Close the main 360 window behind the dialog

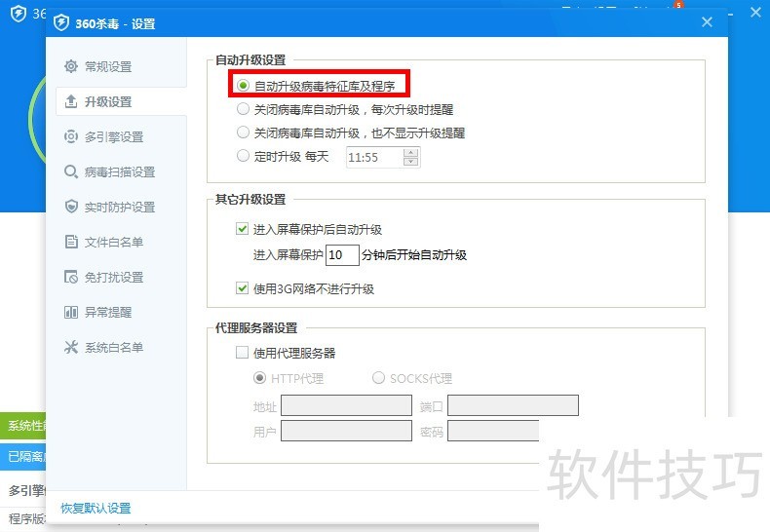(x=755, y=13)
